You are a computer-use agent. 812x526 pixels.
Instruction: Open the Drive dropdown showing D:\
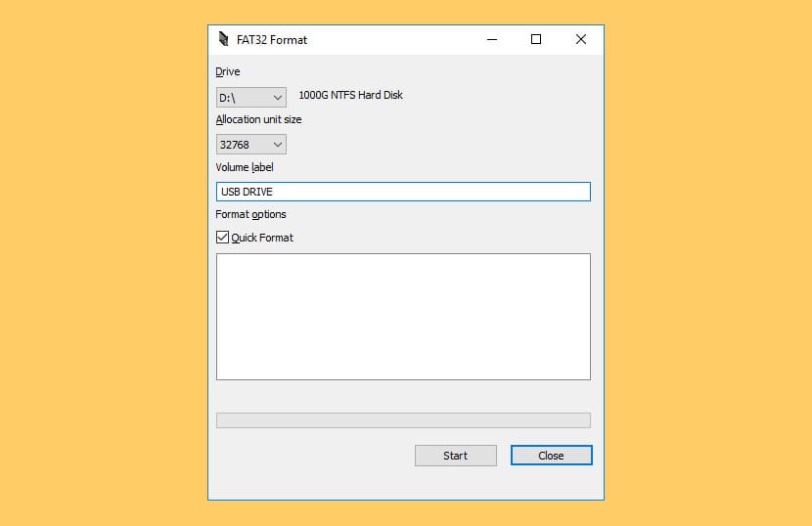point(251,98)
